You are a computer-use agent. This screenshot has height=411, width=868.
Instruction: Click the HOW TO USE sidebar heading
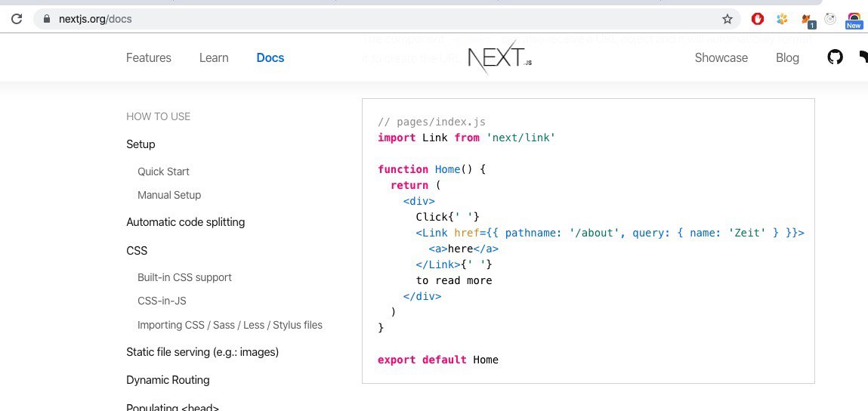tap(159, 116)
